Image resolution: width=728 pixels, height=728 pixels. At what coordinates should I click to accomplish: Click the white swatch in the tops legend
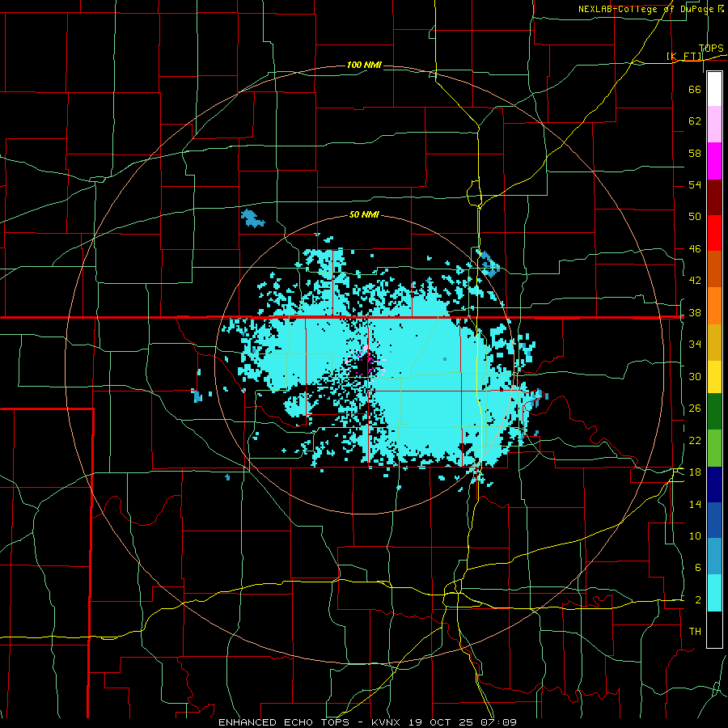[714, 89]
